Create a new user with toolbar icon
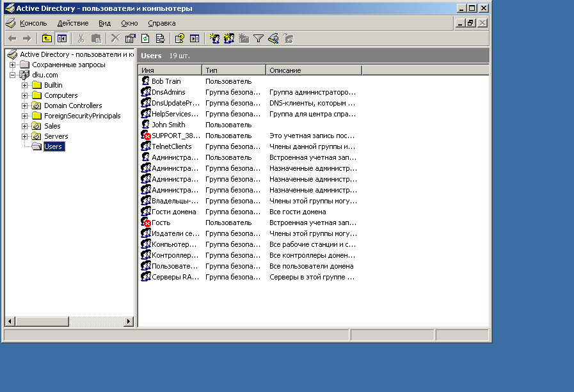 coord(214,38)
